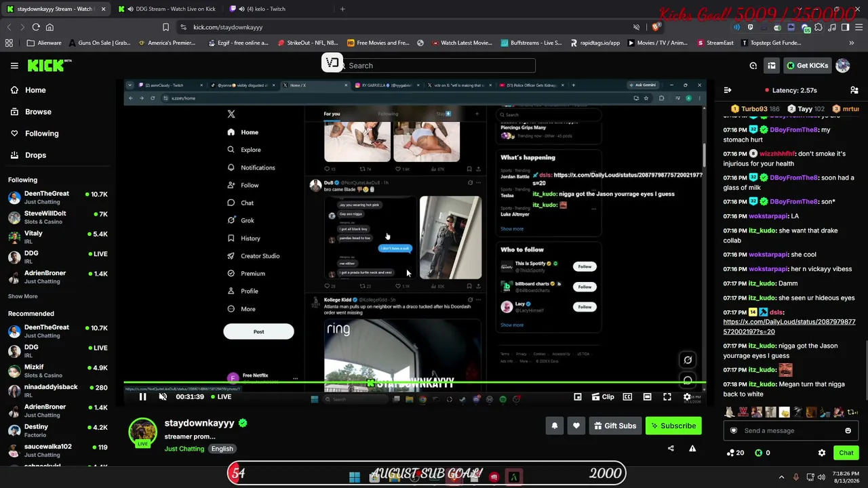Screen dimensions: 868x488
Task: Open the Windows Start menu
Action: tap(354, 477)
